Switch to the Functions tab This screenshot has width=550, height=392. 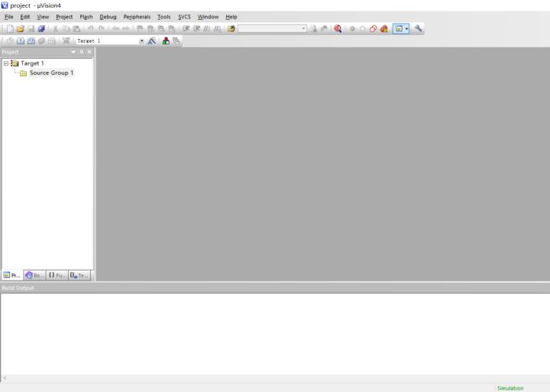point(57,275)
